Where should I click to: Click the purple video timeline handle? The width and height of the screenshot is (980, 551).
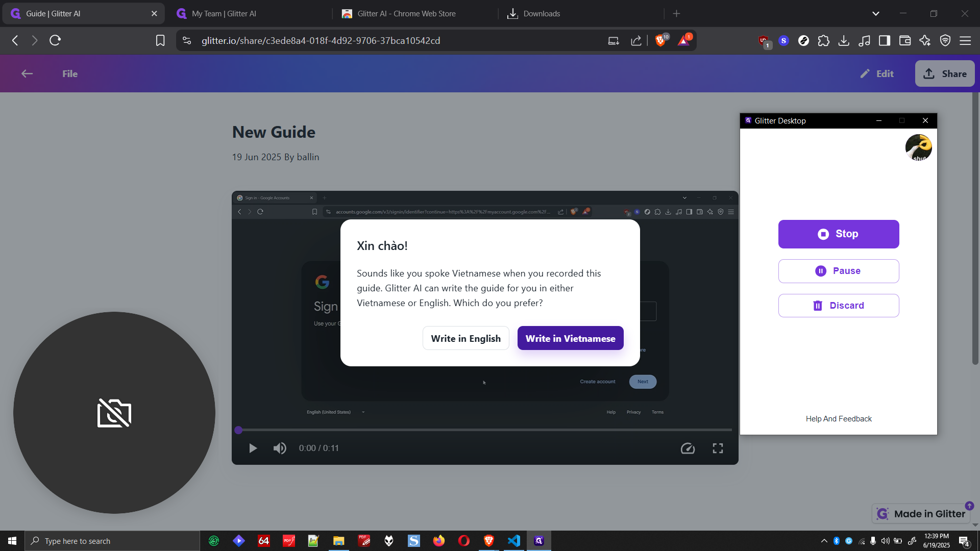point(238,430)
